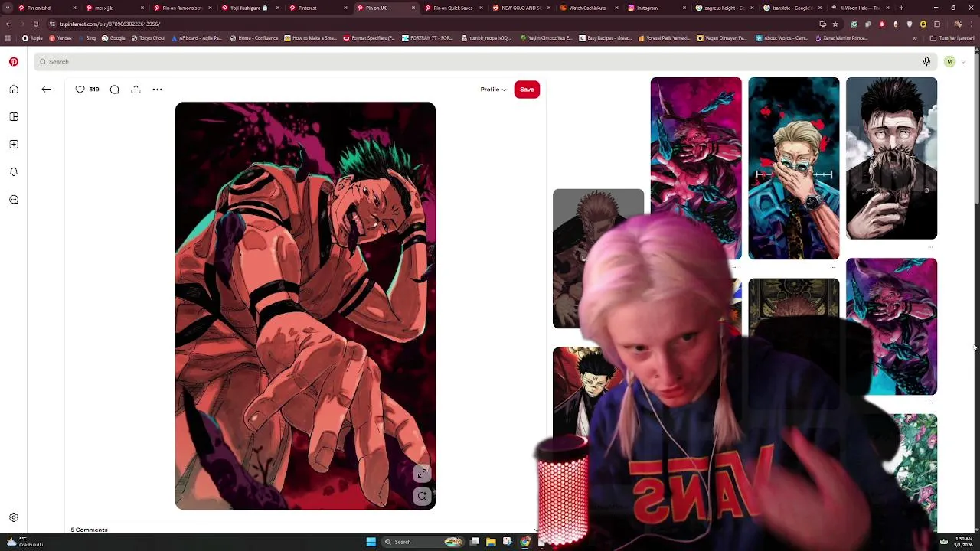This screenshot has width=980, height=551.
Task: Open taskbar clock and date
Action: click(963, 542)
